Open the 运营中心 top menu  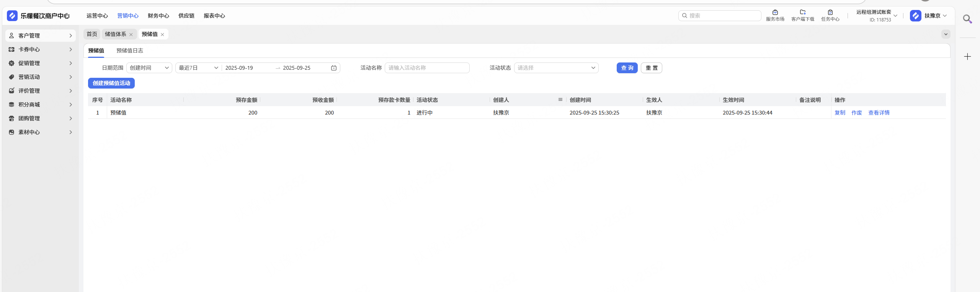97,16
